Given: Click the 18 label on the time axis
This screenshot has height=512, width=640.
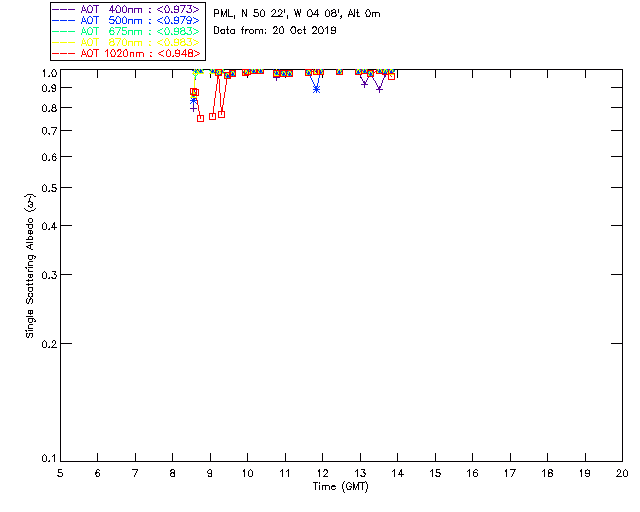Looking at the screenshot, I should (548, 473).
